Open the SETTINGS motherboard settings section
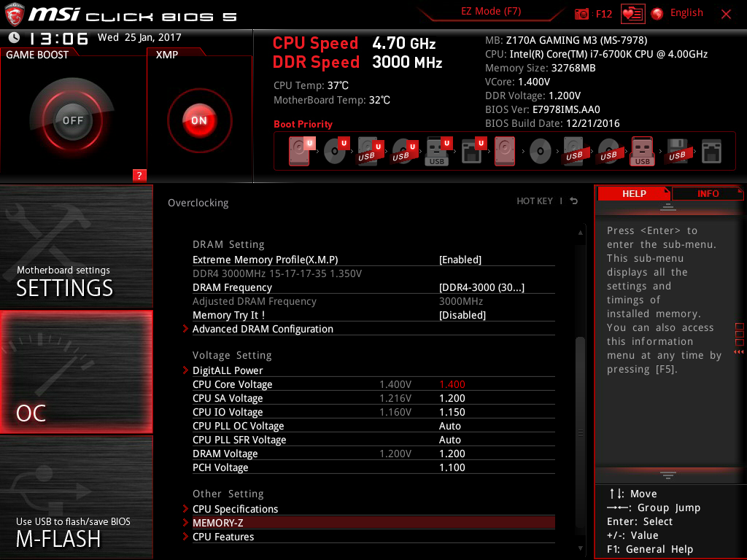 (x=76, y=246)
